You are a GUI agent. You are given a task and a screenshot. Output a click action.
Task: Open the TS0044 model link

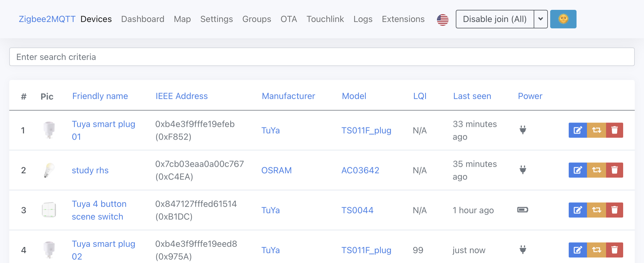pos(357,210)
